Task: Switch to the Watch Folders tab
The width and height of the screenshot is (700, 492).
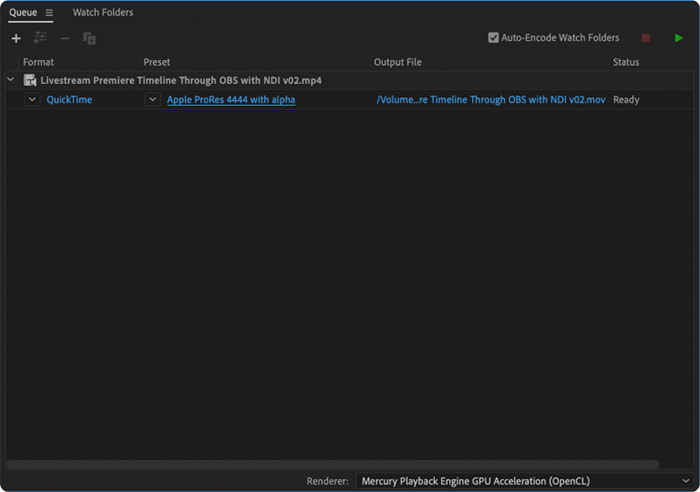Action: click(x=103, y=13)
